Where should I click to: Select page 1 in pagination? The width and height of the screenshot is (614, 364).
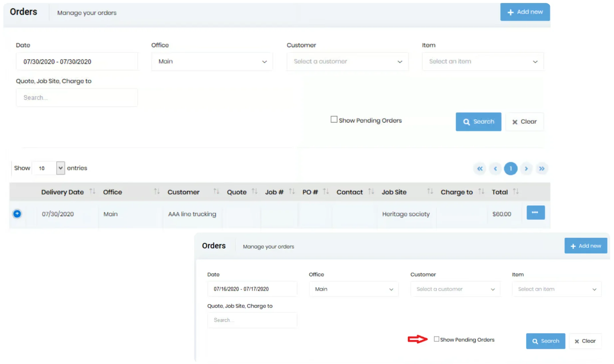(511, 169)
